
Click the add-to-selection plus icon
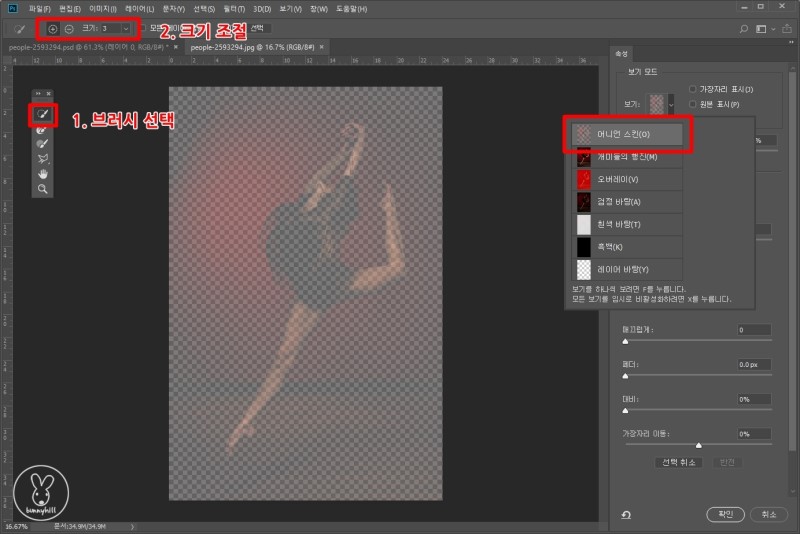tap(53, 29)
